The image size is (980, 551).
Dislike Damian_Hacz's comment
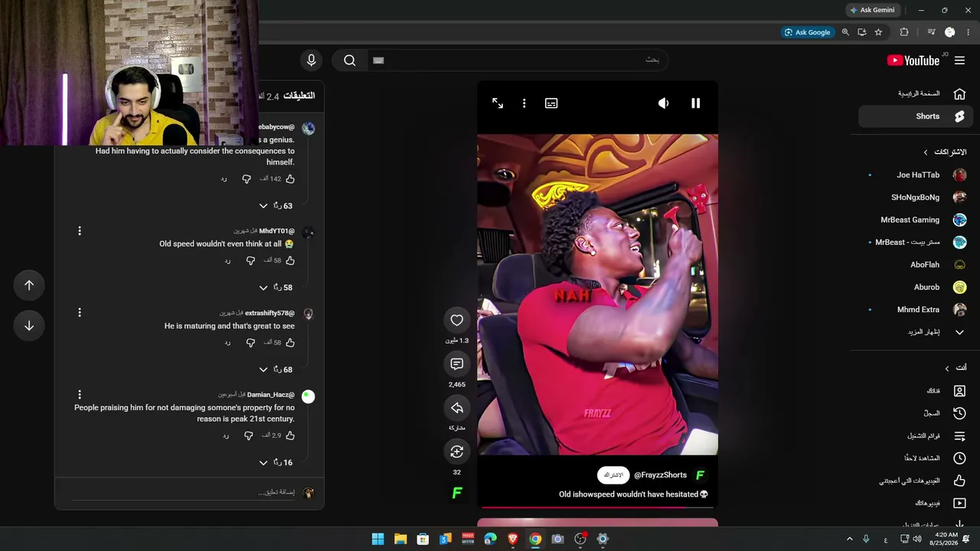pyautogui.click(x=248, y=435)
